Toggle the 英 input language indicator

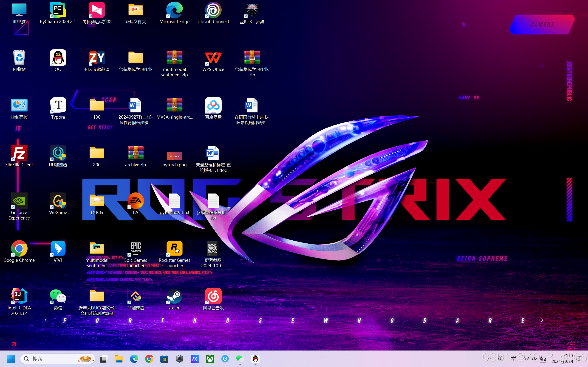(500, 359)
